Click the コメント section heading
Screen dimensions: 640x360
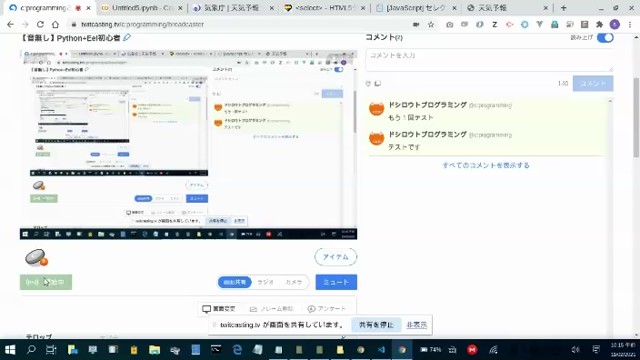point(384,38)
